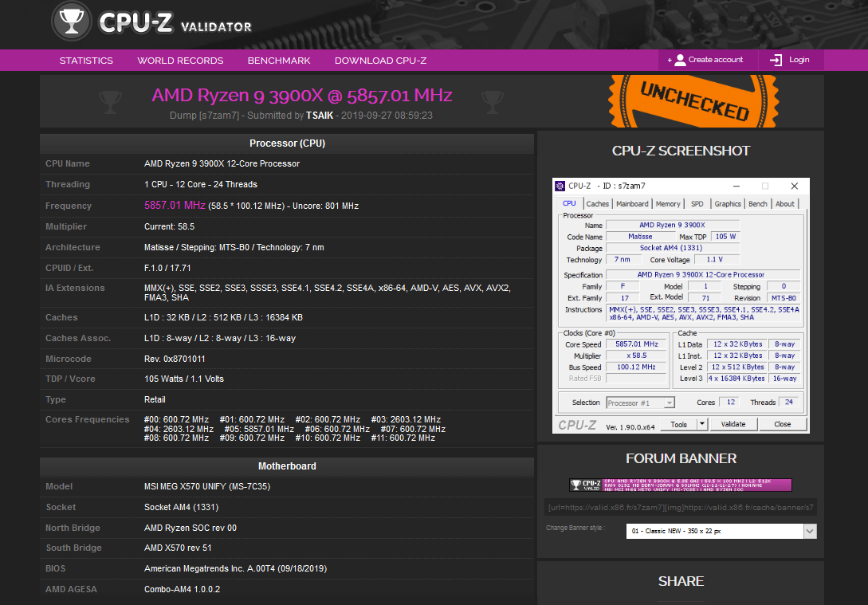
Task: Select the forum banner BBCode field
Action: coord(681,505)
